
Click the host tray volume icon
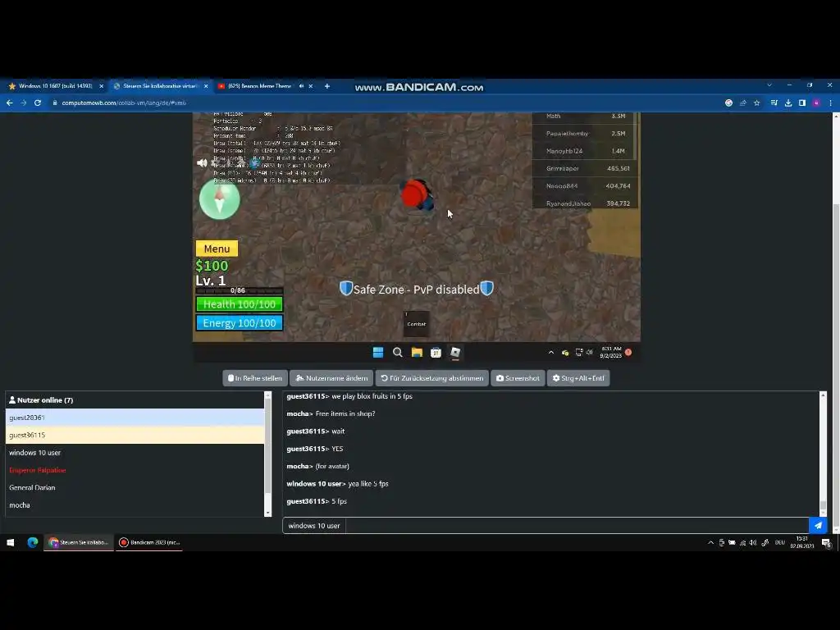click(753, 543)
